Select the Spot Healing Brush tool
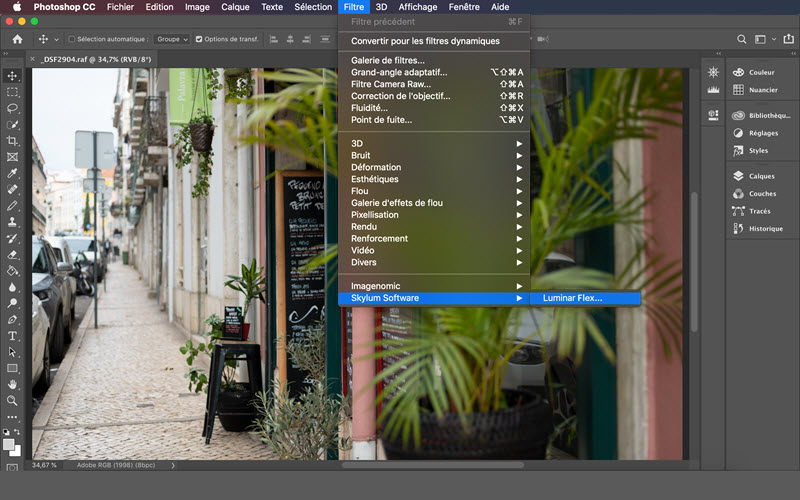The image size is (800, 500). pos(12,189)
